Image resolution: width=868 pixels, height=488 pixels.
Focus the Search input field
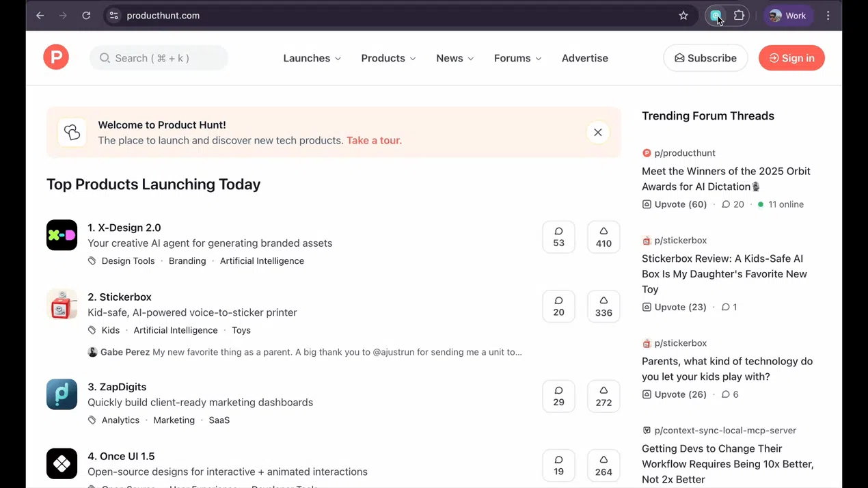tap(159, 58)
